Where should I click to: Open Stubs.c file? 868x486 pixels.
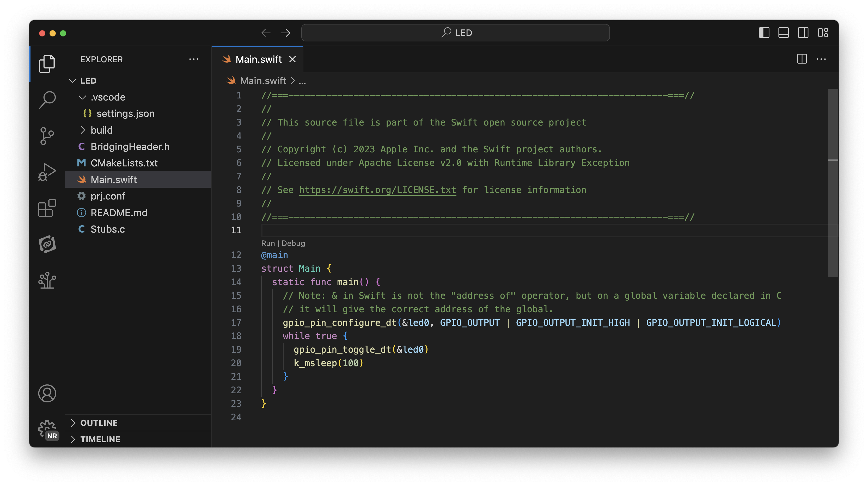[138, 229]
